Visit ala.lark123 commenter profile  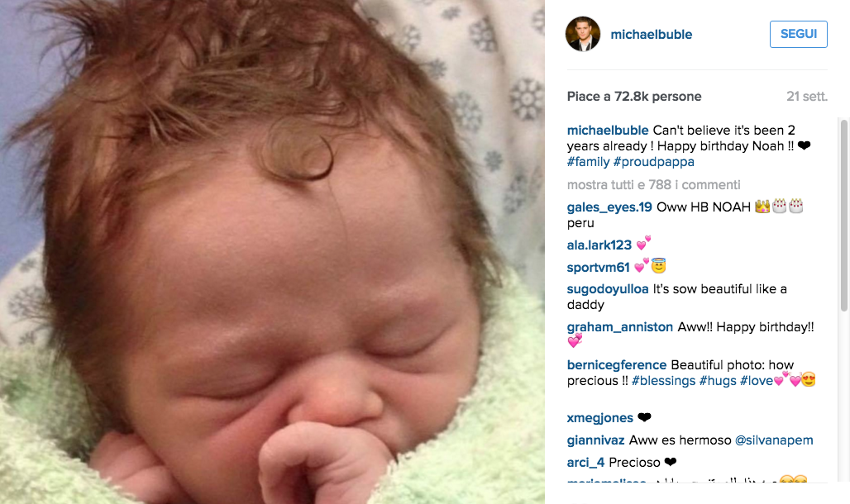coord(599,245)
